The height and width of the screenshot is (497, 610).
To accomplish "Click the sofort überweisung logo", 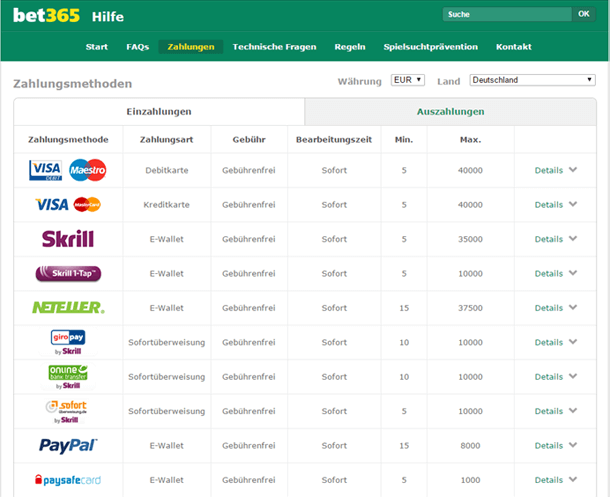I will pos(66,411).
